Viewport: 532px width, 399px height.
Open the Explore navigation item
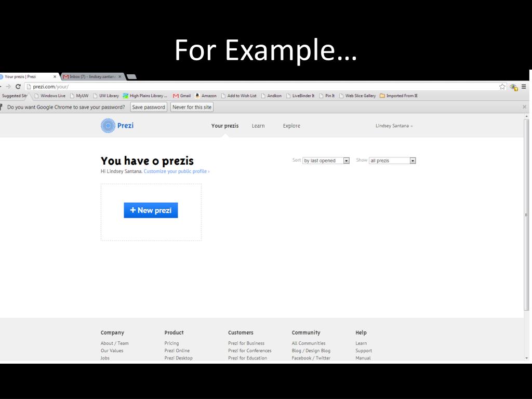pyautogui.click(x=291, y=126)
